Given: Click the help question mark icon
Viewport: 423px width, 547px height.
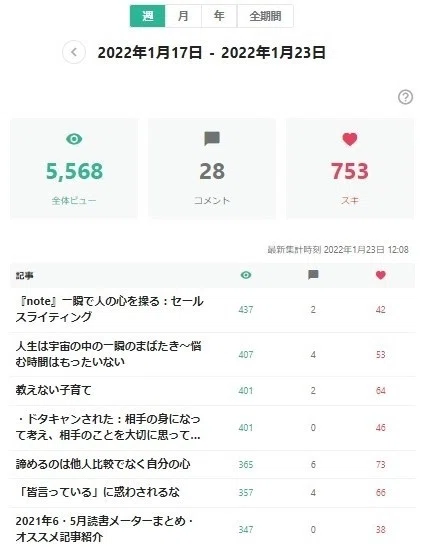Looking at the screenshot, I should [405, 97].
